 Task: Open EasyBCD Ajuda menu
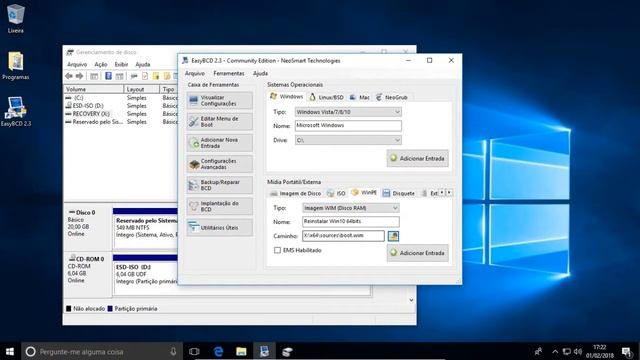pyautogui.click(x=260, y=73)
